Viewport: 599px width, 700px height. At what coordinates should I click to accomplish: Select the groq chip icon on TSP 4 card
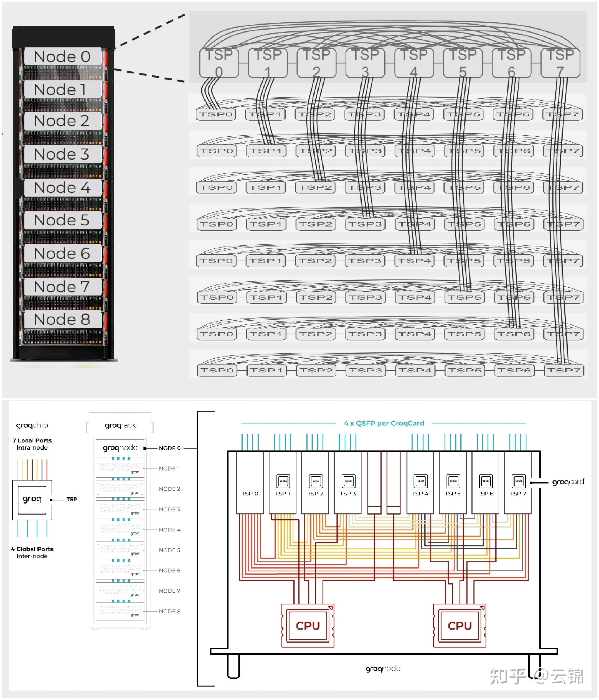(420, 481)
